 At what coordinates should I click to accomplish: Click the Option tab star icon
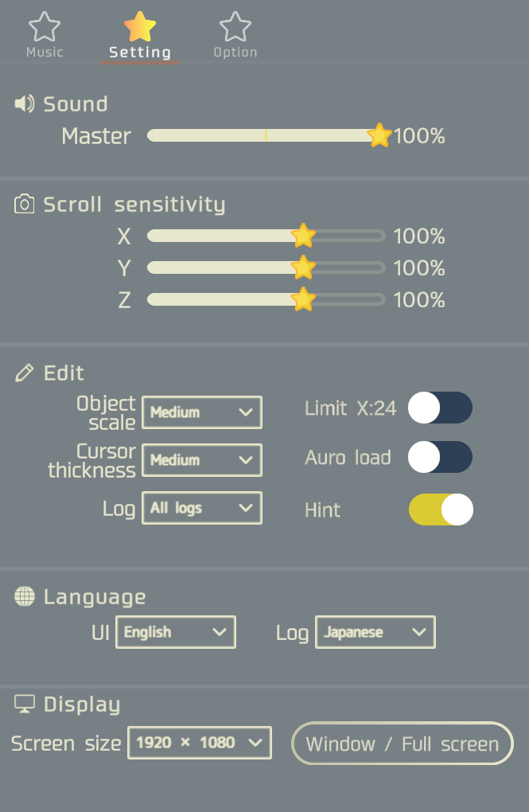pyautogui.click(x=235, y=26)
